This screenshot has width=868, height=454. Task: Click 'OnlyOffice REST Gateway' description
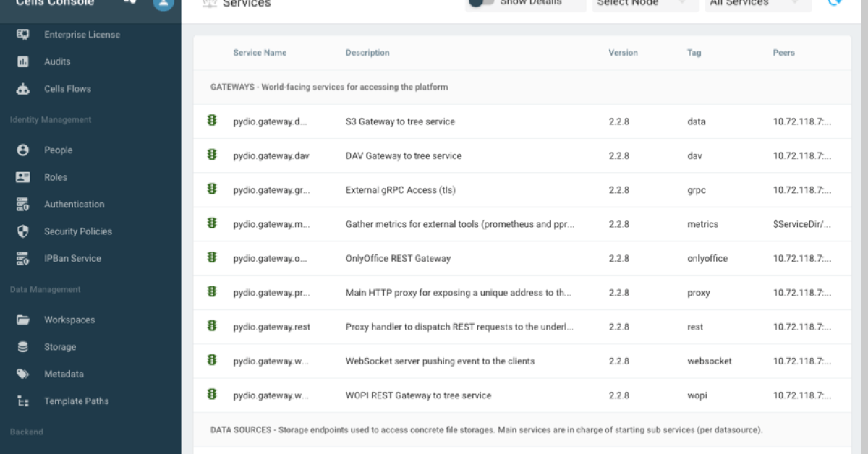pos(398,259)
